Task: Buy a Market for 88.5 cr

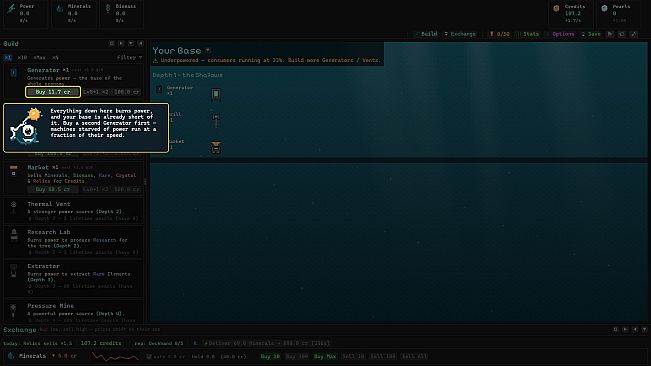Action: (53, 189)
